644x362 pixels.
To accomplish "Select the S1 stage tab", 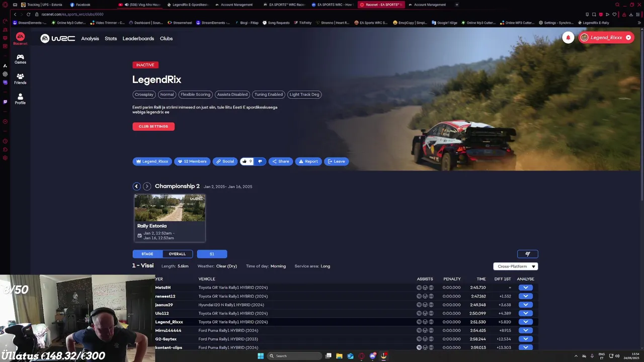I will (x=212, y=254).
